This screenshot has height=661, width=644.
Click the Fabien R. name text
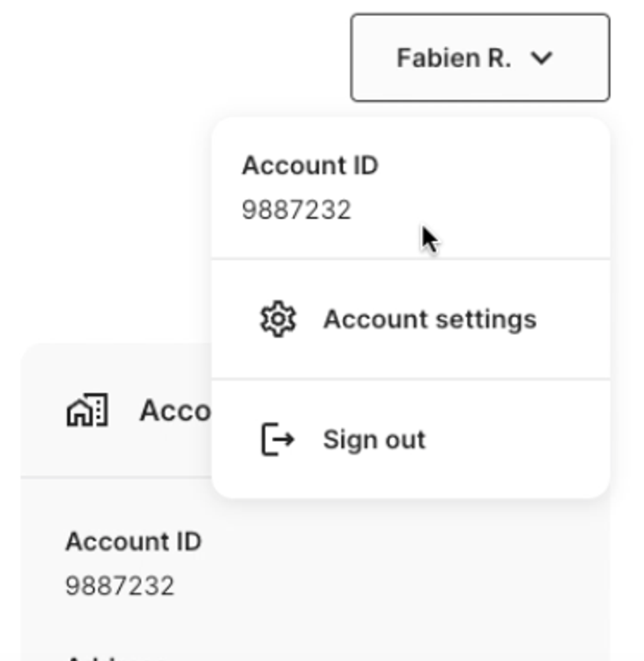point(454,58)
